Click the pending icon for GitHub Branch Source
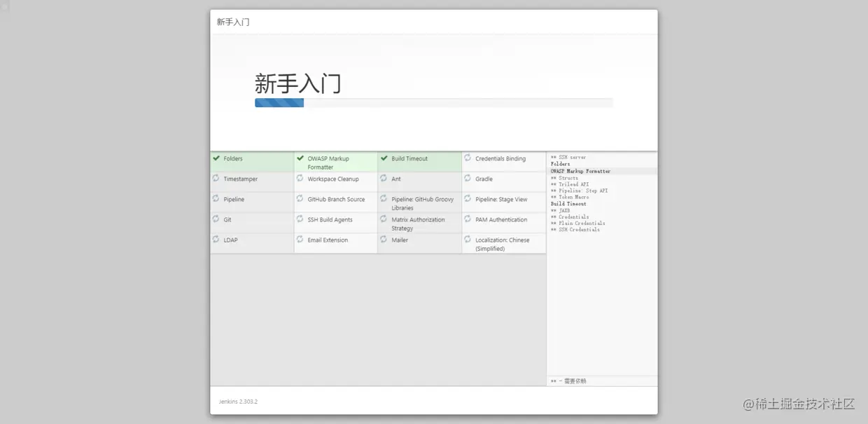This screenshot has width=868, height=424. [x=300, y=199]
